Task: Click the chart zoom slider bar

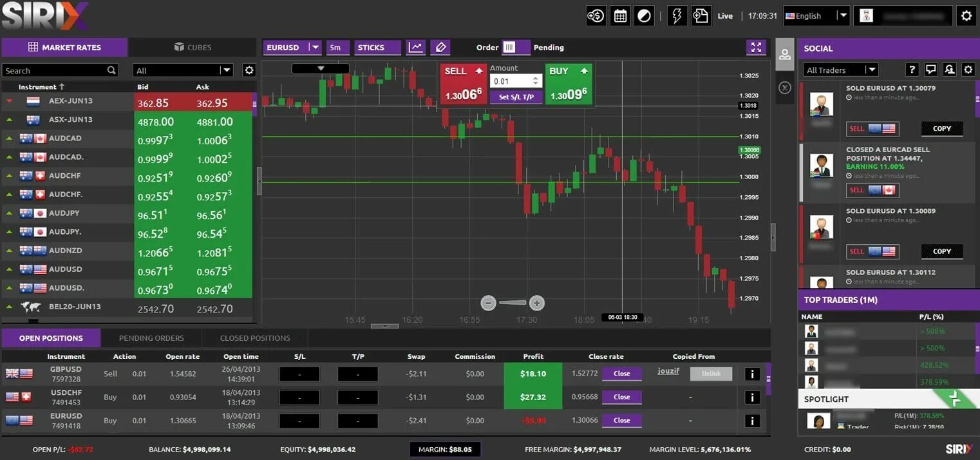Action: click(513, 302)
